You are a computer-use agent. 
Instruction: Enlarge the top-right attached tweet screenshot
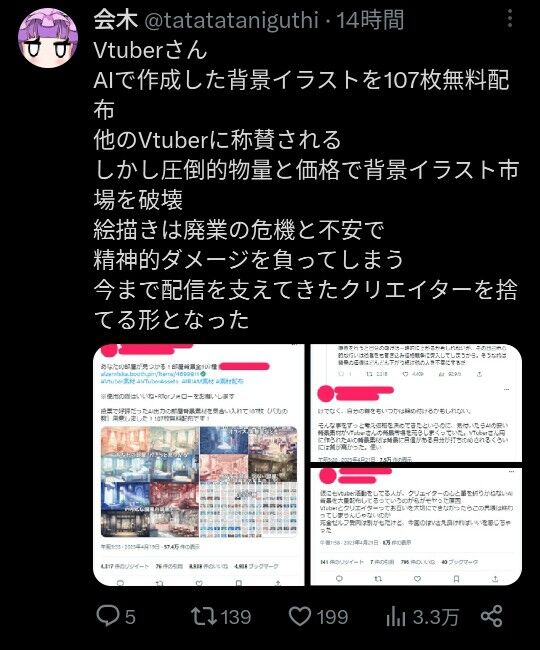click(x=416, y=403)
